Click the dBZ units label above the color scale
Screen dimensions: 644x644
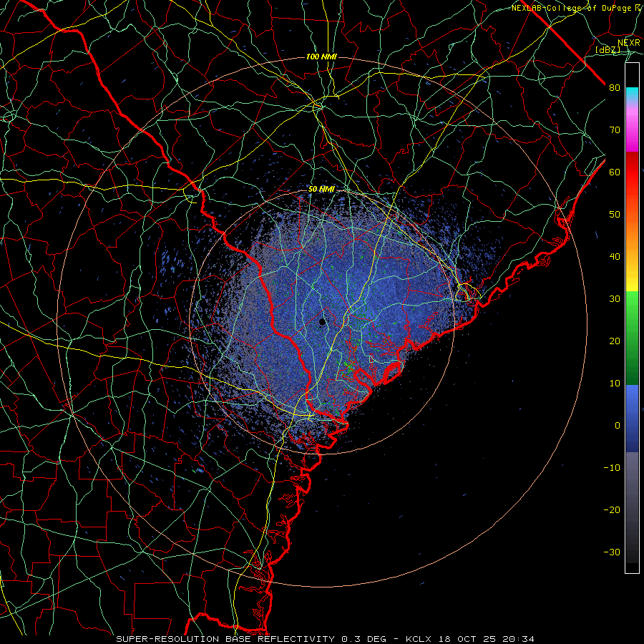tap(608, 49)
